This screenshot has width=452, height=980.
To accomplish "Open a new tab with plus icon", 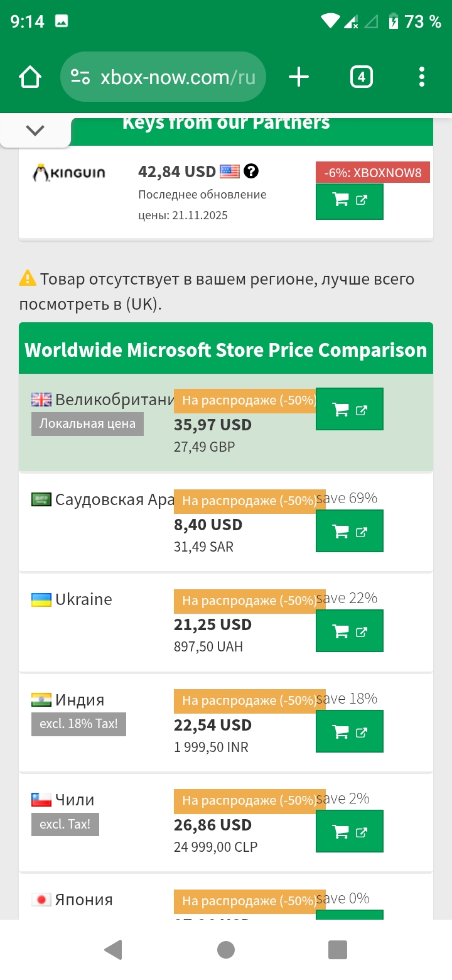I will [x=299, y=78].
